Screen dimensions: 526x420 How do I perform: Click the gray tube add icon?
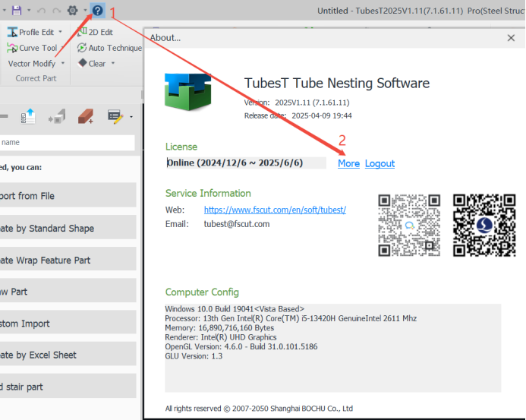pyautogui.click(x=57, y=116)
